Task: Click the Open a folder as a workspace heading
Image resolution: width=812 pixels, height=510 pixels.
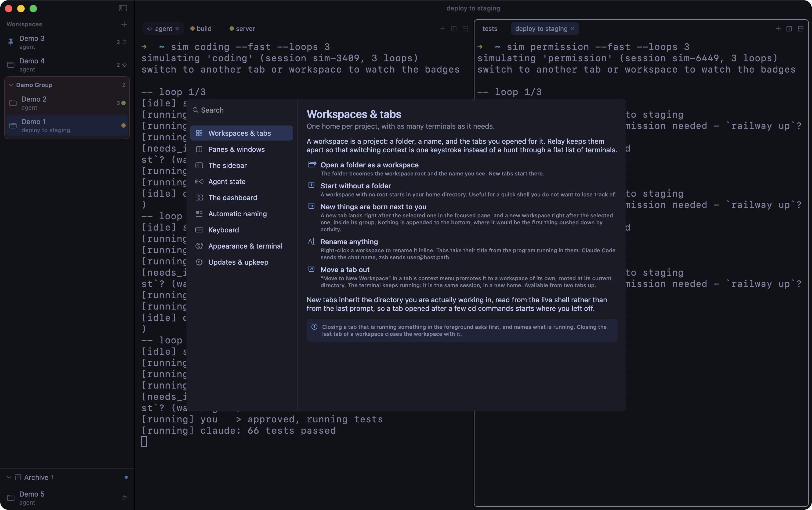Action: point(369,165)
